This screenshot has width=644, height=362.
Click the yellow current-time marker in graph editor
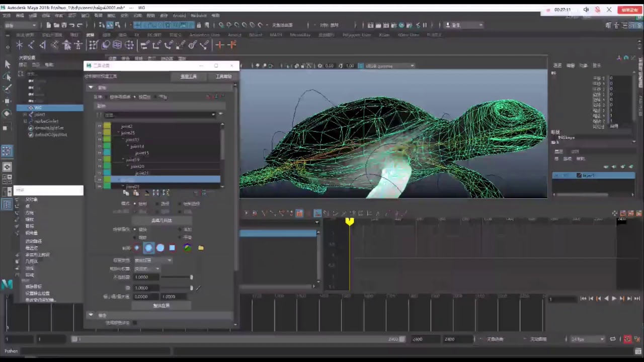(350, 221)
